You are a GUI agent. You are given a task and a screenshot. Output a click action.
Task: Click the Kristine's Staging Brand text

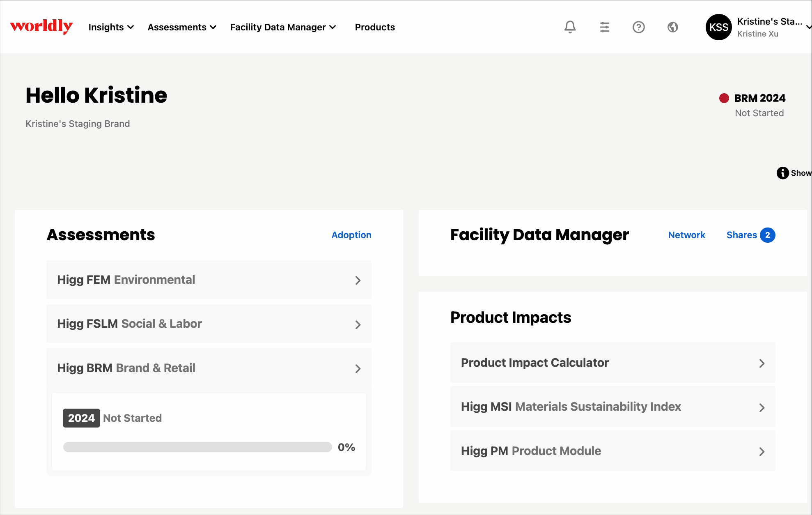pos(78,124)
